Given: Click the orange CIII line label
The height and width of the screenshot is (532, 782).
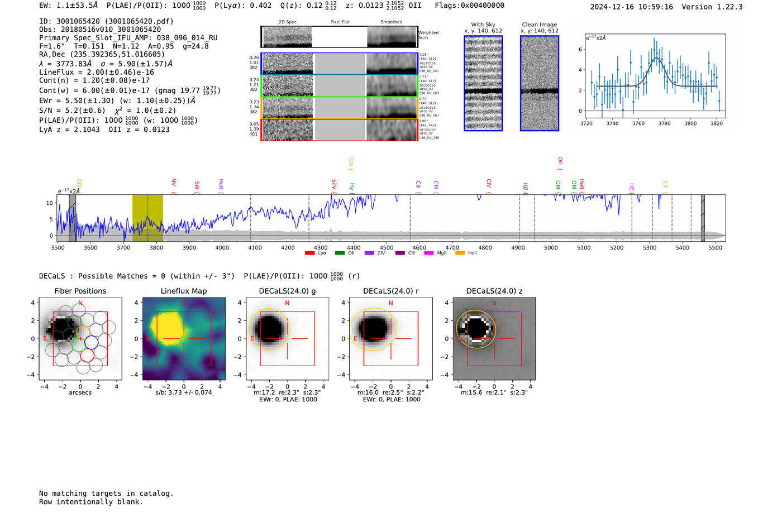Looking at the screenshot, I should point(351,164).
